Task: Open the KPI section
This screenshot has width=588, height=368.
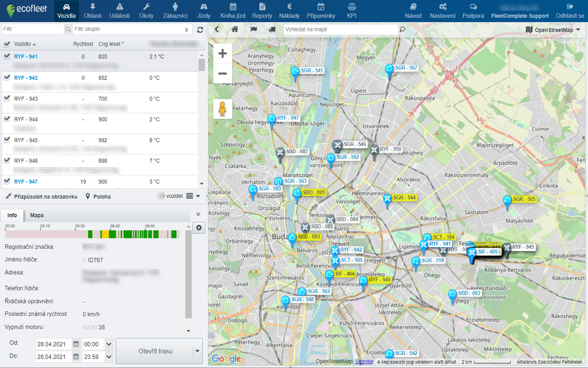Action: point(352,11)
